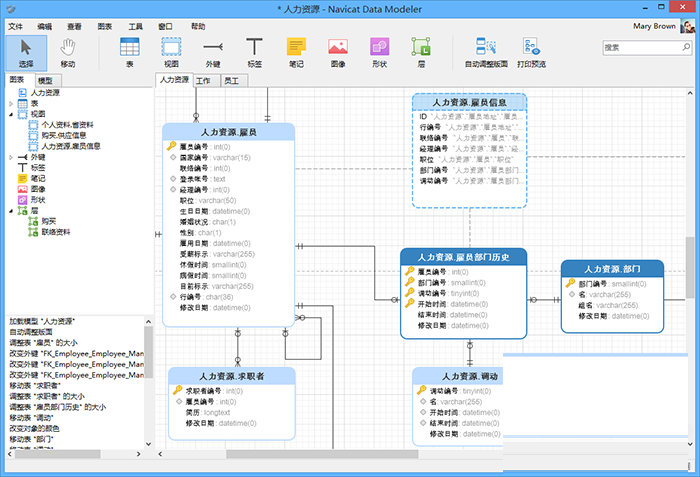Open 打印预览 (Print Preview)
The image size is (700, 477).
531,53
